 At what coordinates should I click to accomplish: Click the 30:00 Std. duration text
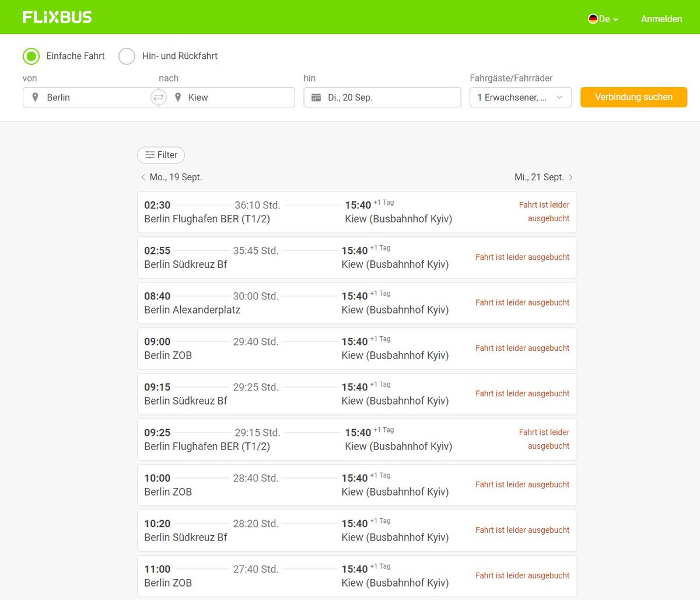coord(256,296)
